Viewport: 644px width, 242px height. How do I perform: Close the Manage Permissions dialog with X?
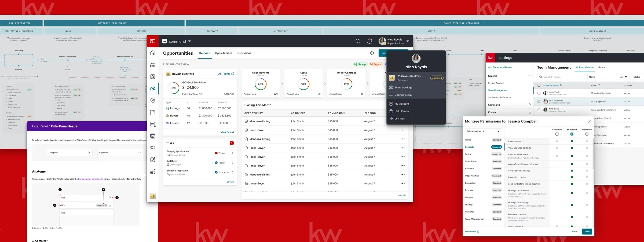(x=590, y=121)
